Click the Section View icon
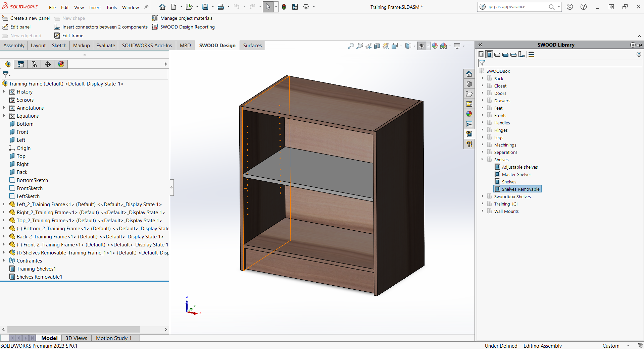 pyautogui.click(x=377, y=46)
